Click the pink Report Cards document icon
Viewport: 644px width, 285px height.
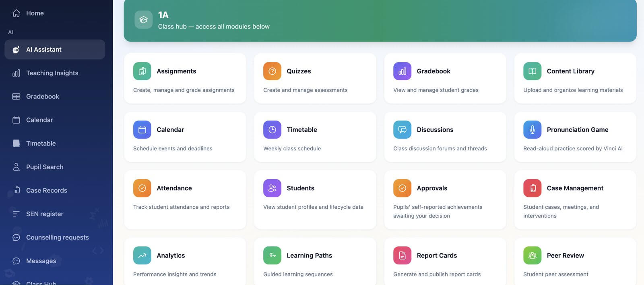coord(402,255)
